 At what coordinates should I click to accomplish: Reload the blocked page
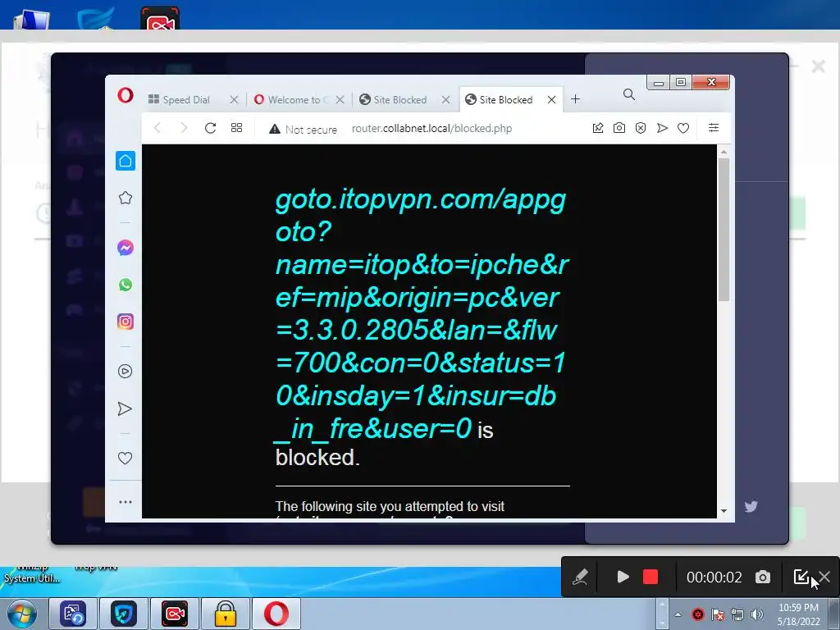(210, 128)
